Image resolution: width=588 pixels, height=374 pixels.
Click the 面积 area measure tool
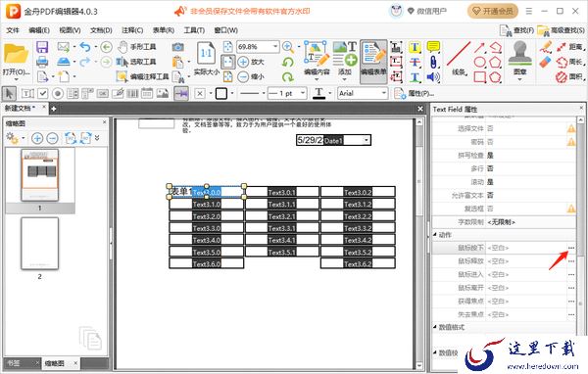click(x=569, y=77)
